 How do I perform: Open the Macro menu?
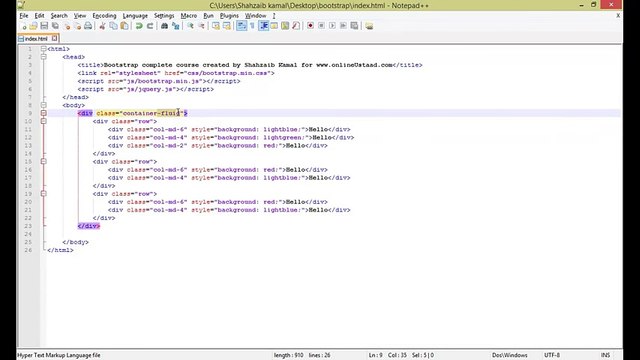tap(189, 16)
